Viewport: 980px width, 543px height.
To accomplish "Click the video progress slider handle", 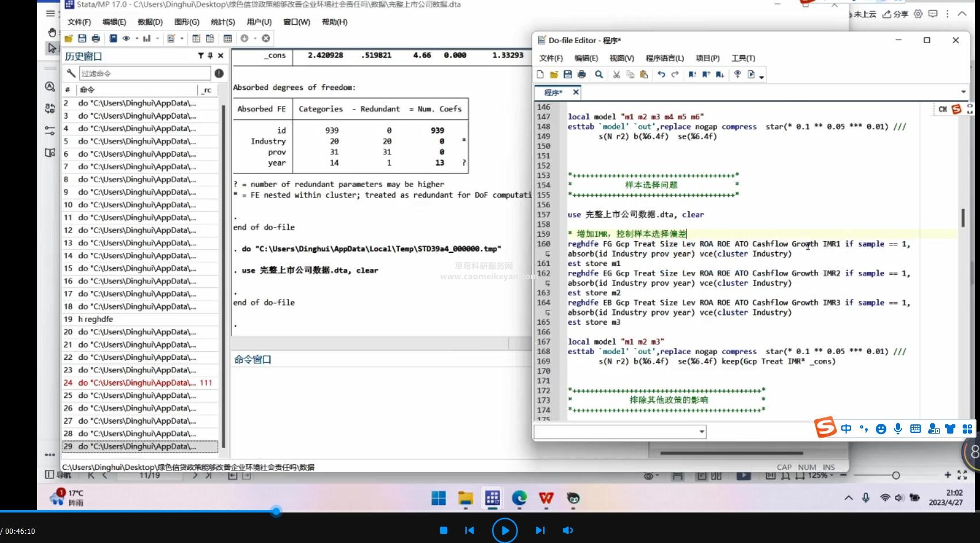I will click(276, 511).
